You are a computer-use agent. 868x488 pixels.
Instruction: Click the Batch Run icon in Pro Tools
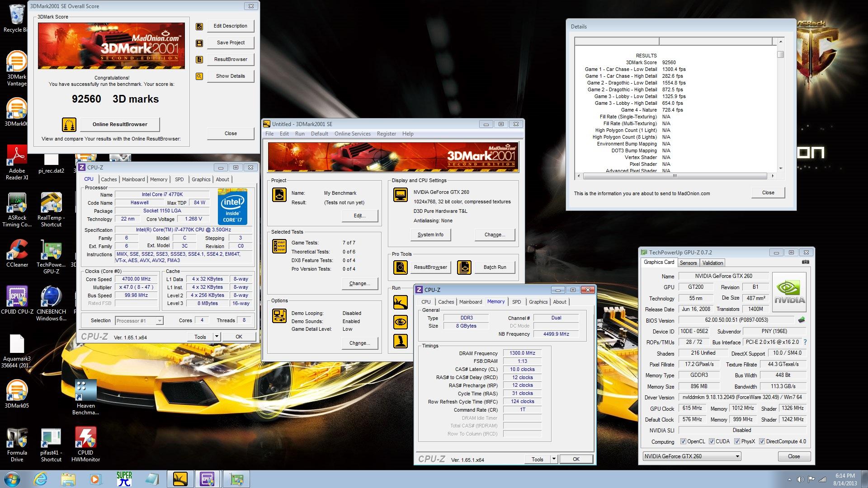tap(464, 267)
